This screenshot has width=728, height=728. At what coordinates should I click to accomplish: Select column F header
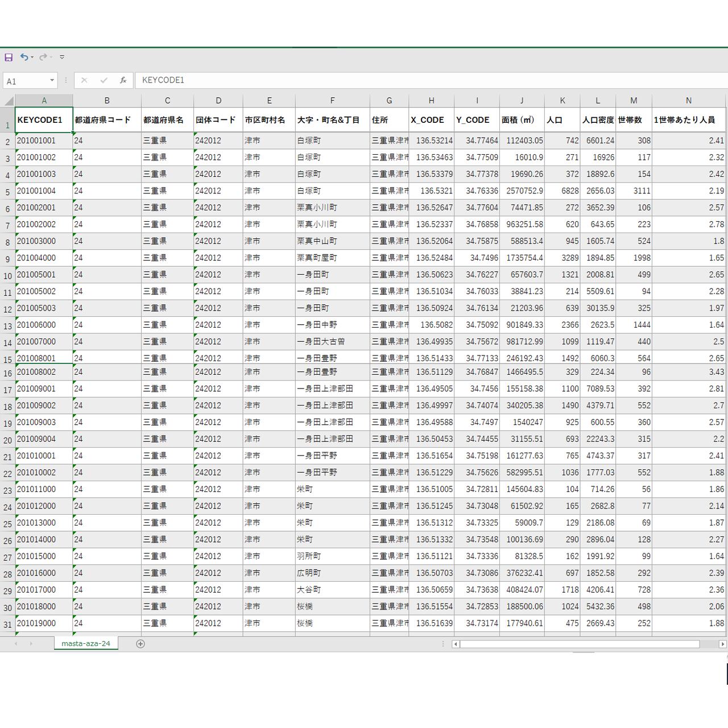(x=332, y=101)
